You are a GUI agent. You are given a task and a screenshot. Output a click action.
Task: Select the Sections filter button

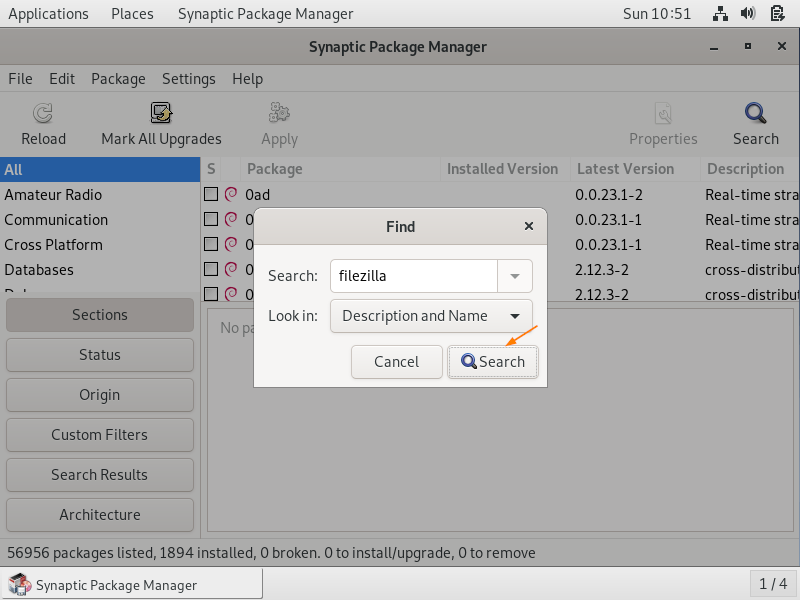tap(100, 315)
